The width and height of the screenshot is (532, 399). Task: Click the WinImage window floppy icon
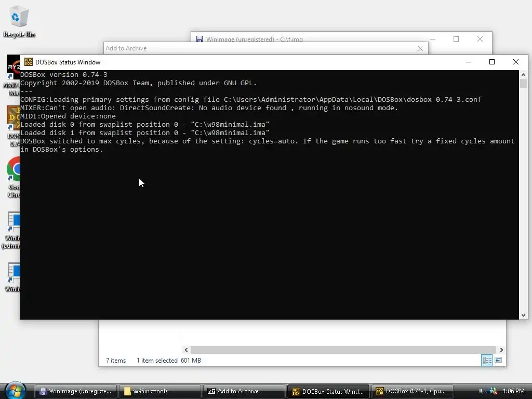coord(199,39)
